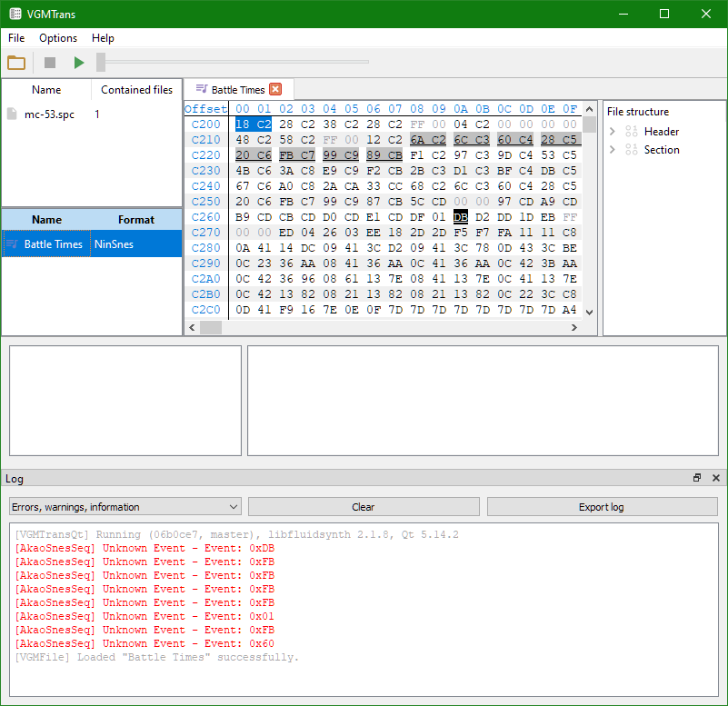Maximize the VGMTrans window
This screenshot has width=728, height=706.
[x=664, y=14]
